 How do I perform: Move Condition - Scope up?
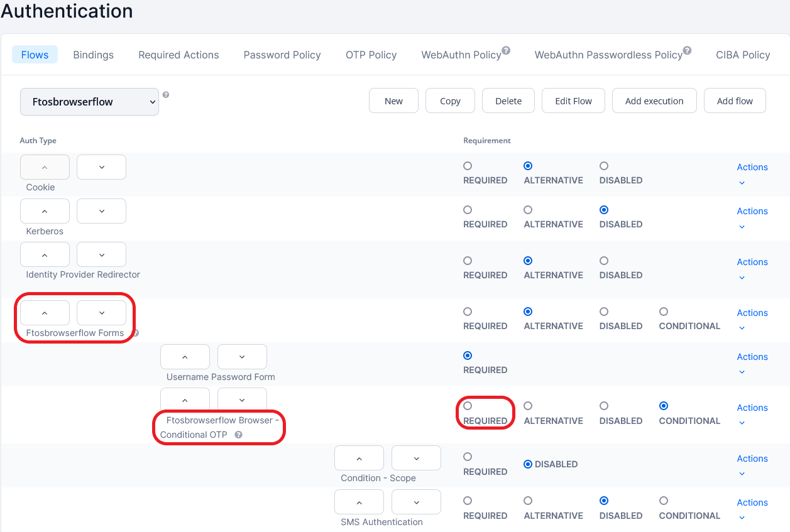(x=359, y=457)
